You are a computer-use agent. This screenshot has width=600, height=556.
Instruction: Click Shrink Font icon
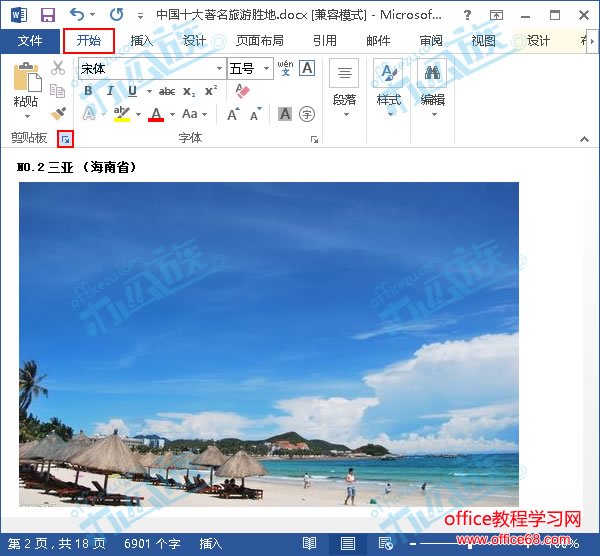click(256, 114)
